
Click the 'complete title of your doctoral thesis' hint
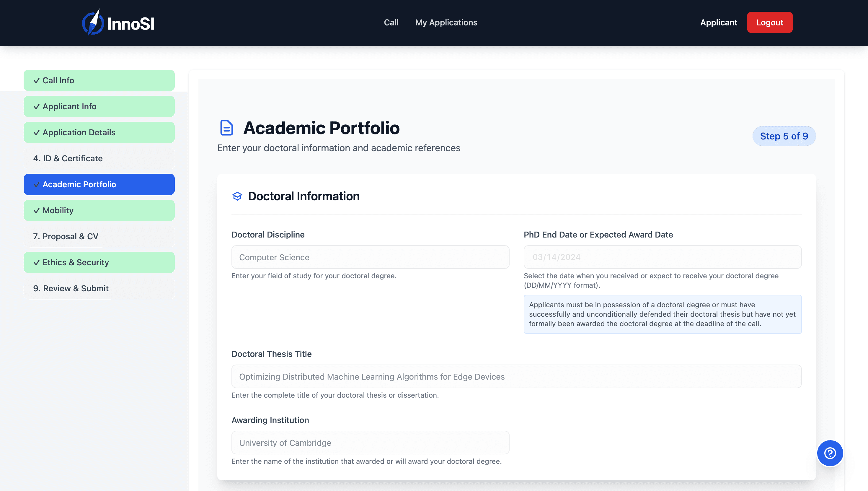(x=335, y=395)
